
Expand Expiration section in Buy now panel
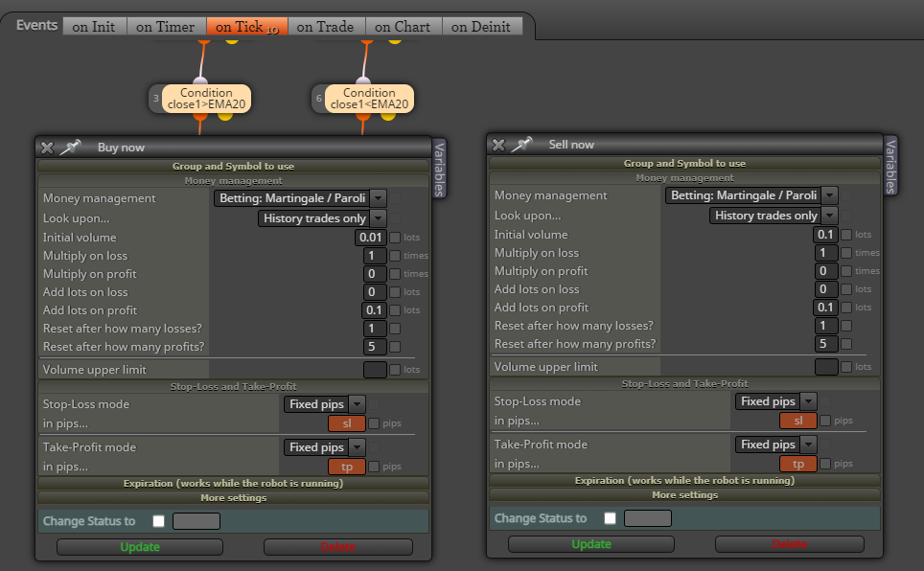233,483
